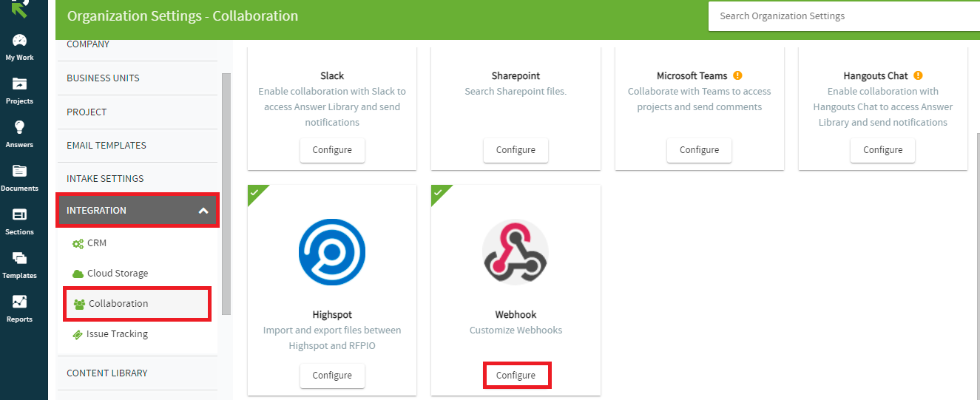Click the Microsoft Teams warning icon

(737, 75)
